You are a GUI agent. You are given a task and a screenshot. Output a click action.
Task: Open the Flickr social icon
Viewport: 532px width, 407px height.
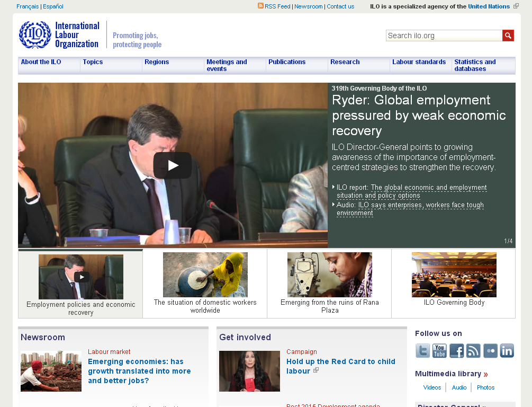point(490,351)
